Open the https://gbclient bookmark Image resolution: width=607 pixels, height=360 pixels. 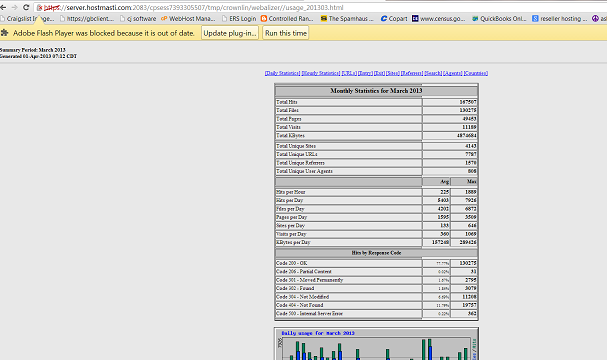coord(87,19)
